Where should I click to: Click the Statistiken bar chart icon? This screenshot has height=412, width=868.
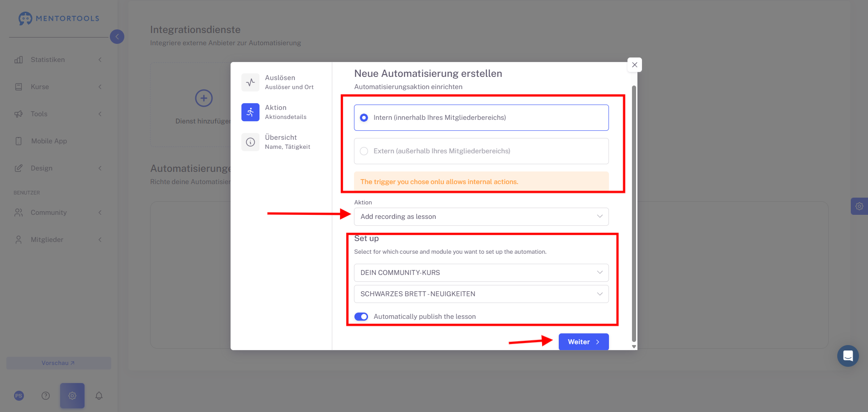19,60
